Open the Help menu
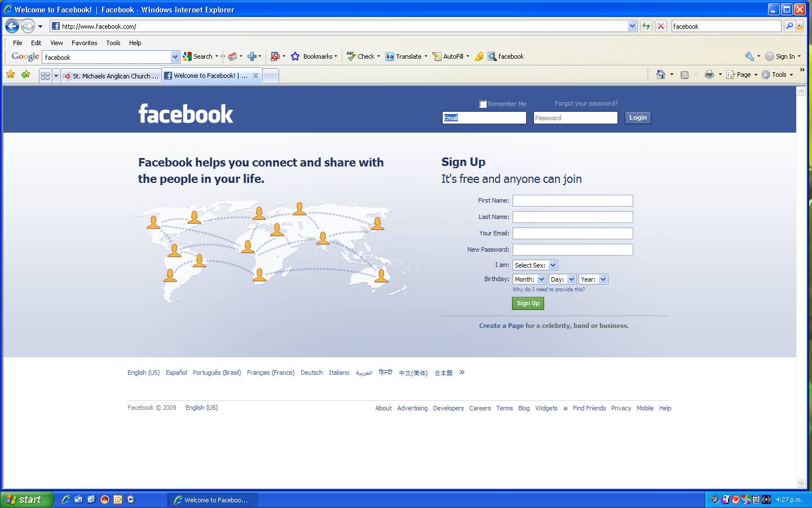 point(135,43)
